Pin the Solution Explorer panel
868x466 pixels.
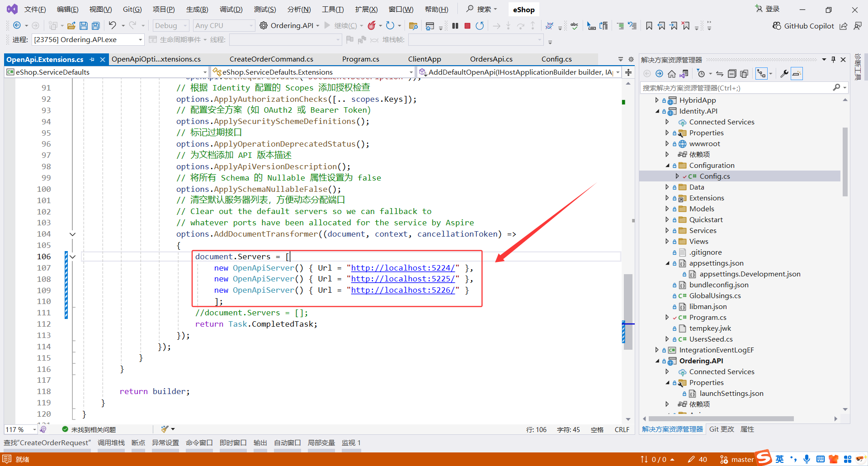tap(833, 60)
